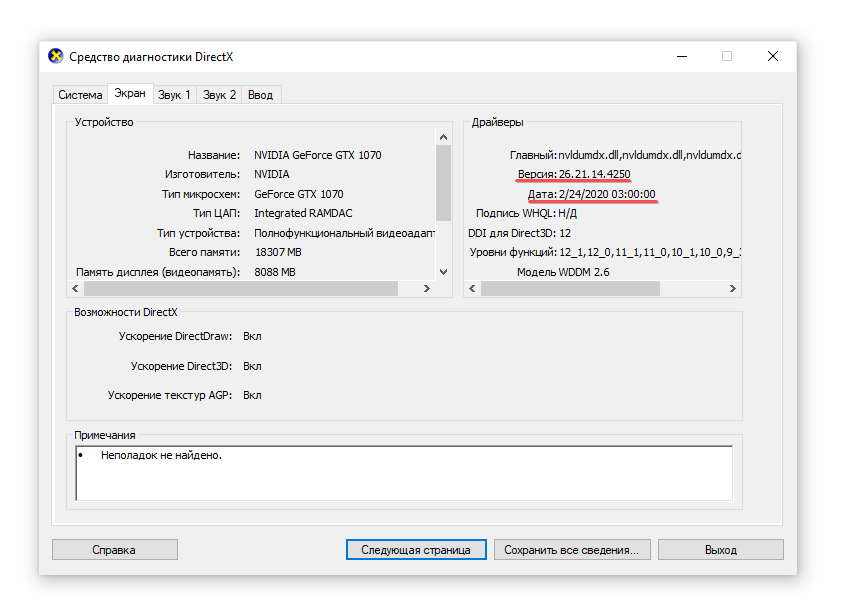The height and width of the screenshot is (606, 844).
Task: Click the Выход button
Action: click(x=721, y=549)
